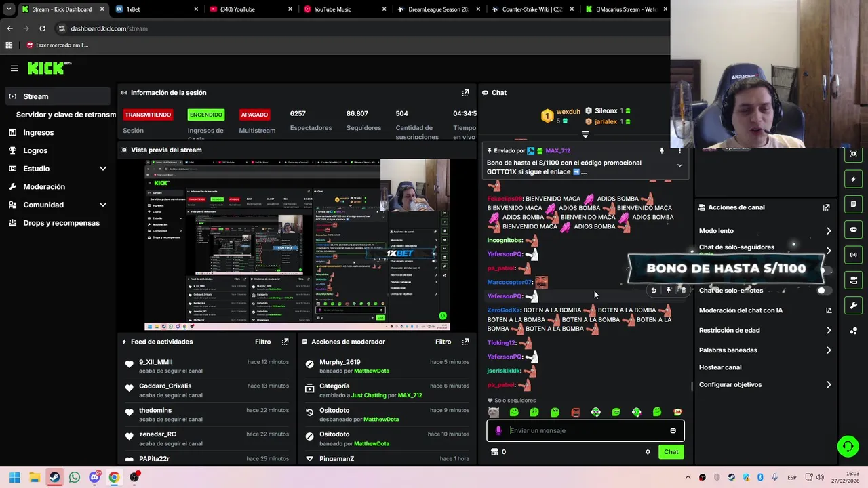The image size is (868, 488).
Task: Open Modo lento options arrow
Action: pos(829,231)
